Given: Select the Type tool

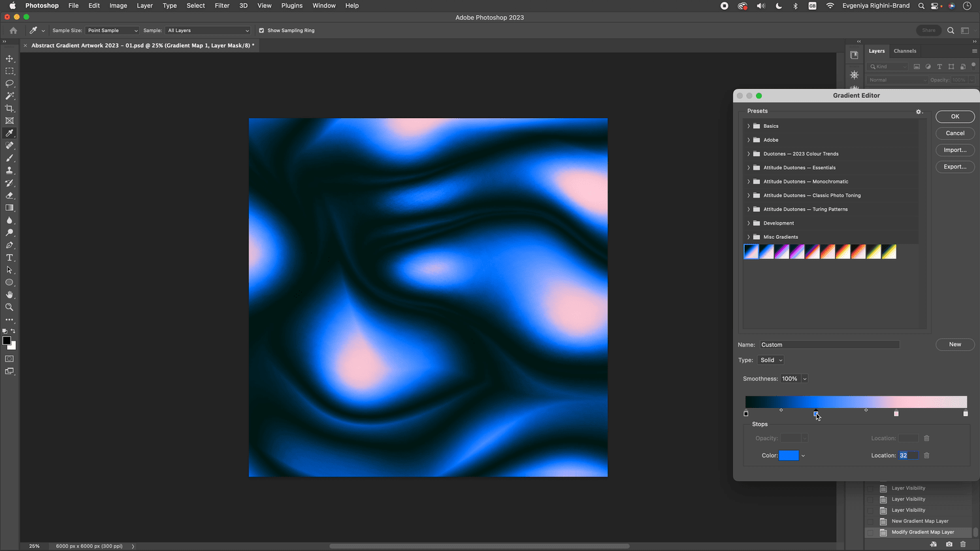Looking at the screenshot, I should click(9, 257).
